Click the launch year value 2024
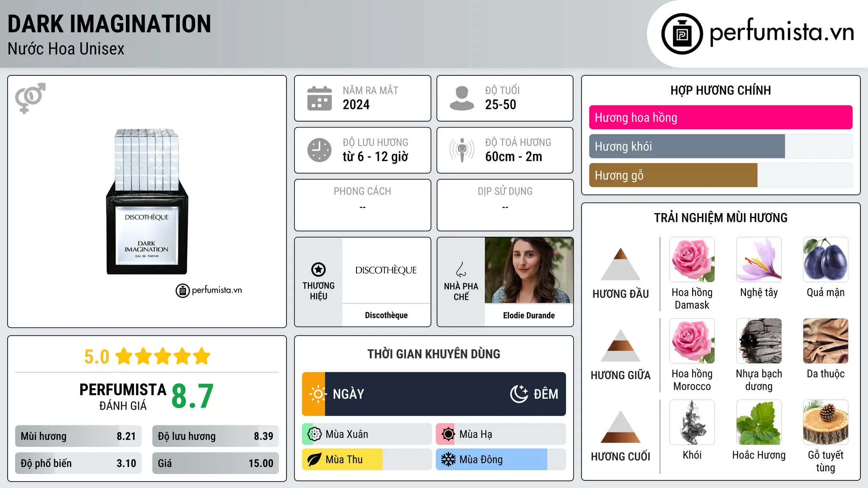 click(x=356, y=105)
